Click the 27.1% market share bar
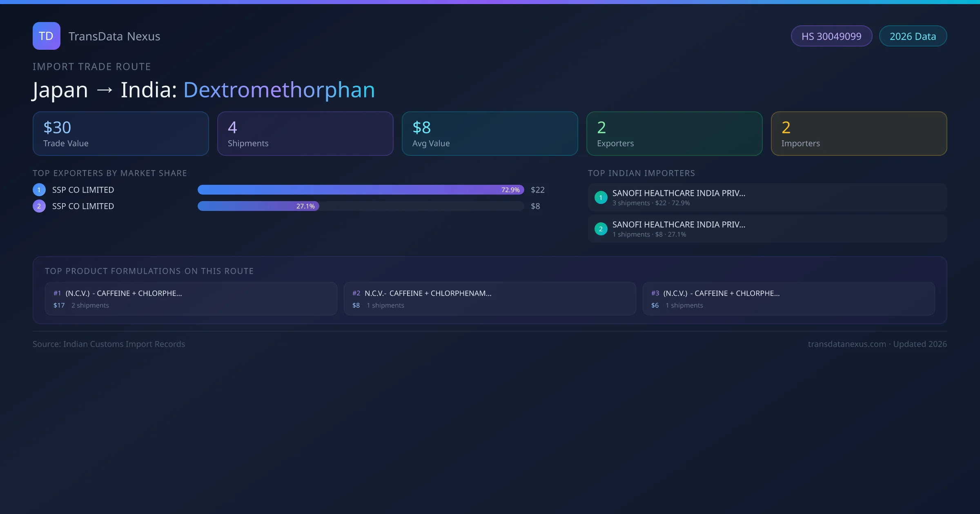The width and height of the screenshot is (980, 514). click(x=258, y=206)
